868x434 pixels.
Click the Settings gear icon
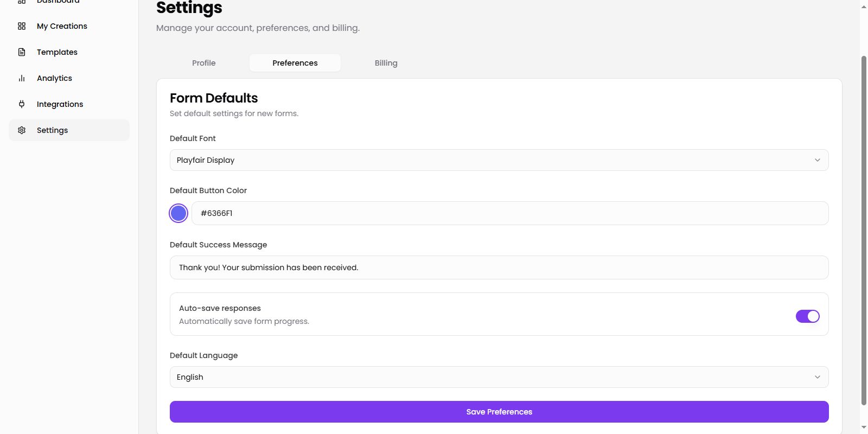click(x=22, y=130)
